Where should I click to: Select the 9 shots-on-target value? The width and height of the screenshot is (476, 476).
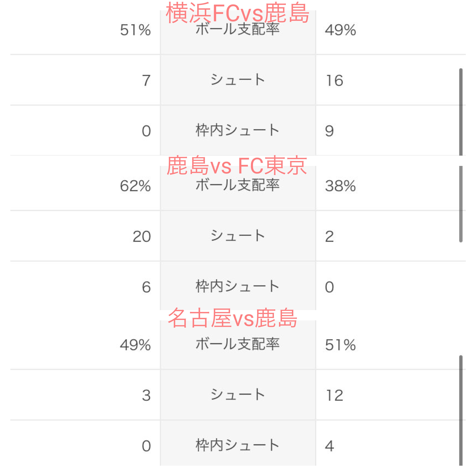(x=329, y=131)
